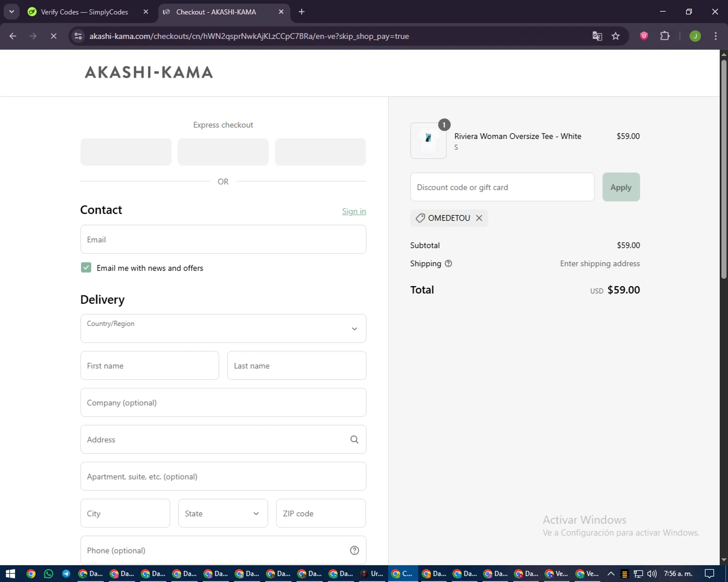The width and height of the screenshot is (728, 582).
Task: Open Chrome three-dot menu
Action: (715, 36)
